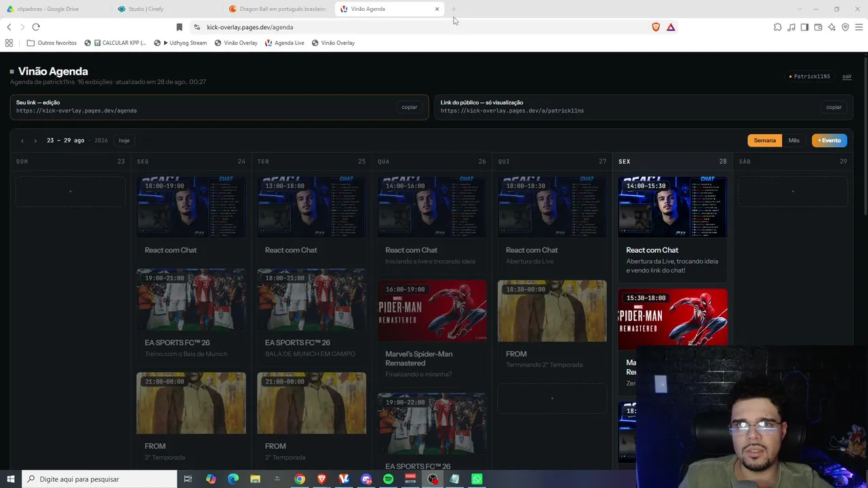Open Tuesday's 13:00-18:00 React com Chat thumbnail
The image size is (868, 488).
point(311,207)
